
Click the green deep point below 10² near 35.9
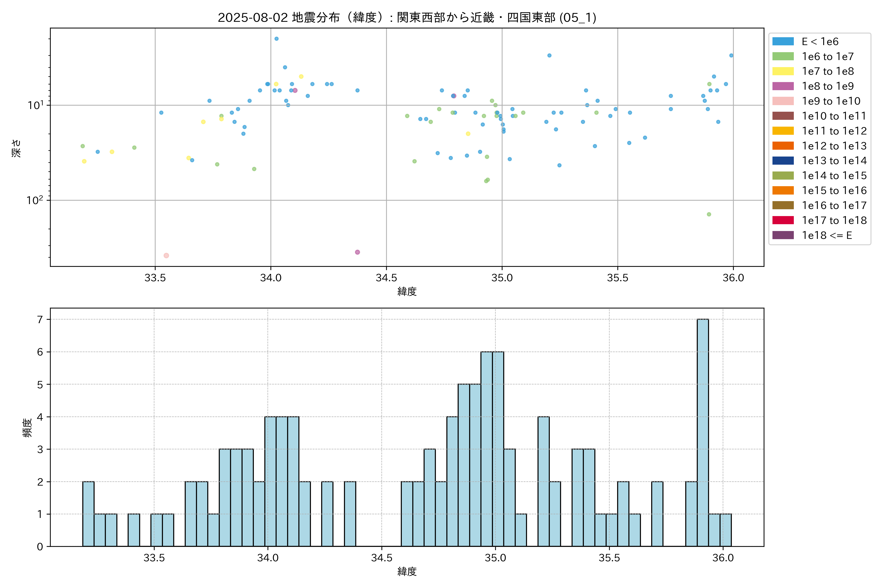click(709, 215)
